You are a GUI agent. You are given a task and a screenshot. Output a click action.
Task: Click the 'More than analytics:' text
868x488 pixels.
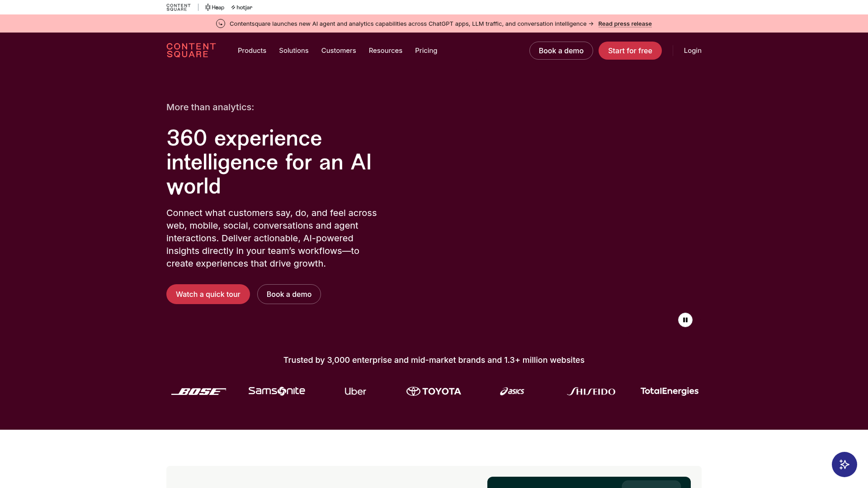pos(210,107)
